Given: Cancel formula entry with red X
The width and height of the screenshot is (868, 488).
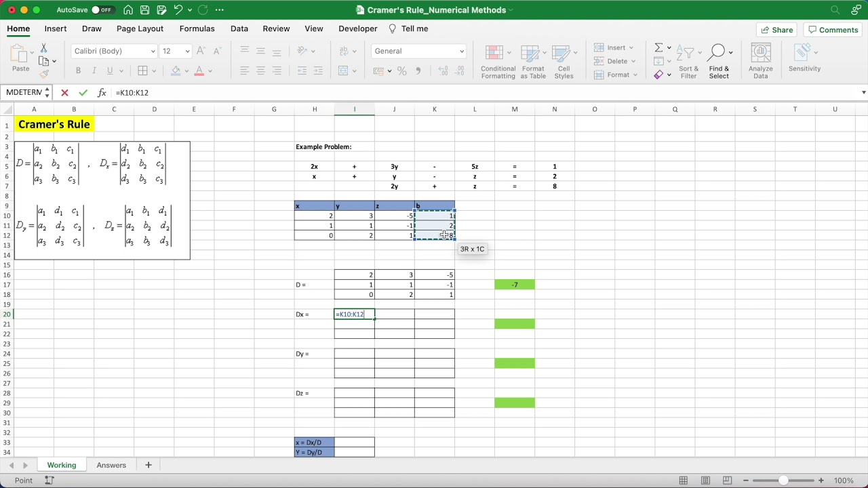Looking at the screenshot, I should coord(64,93).
